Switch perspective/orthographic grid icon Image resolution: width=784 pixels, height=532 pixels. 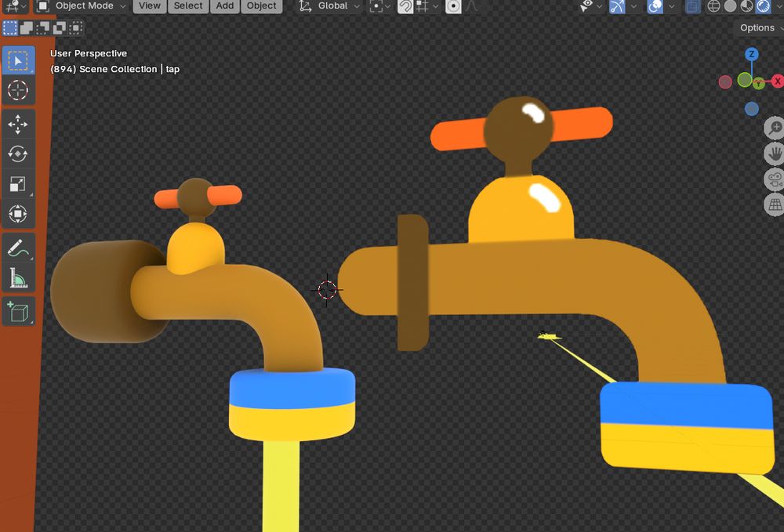775,204
